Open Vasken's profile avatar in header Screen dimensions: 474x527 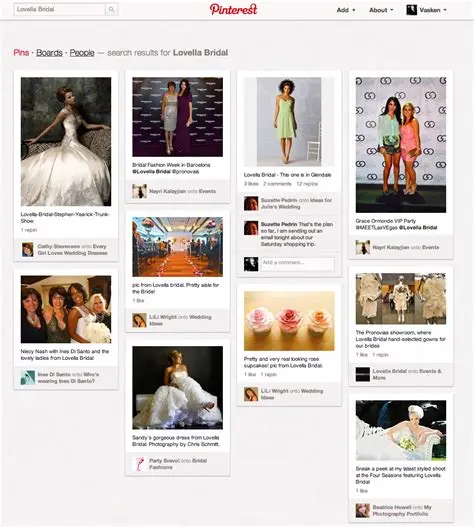411,10
